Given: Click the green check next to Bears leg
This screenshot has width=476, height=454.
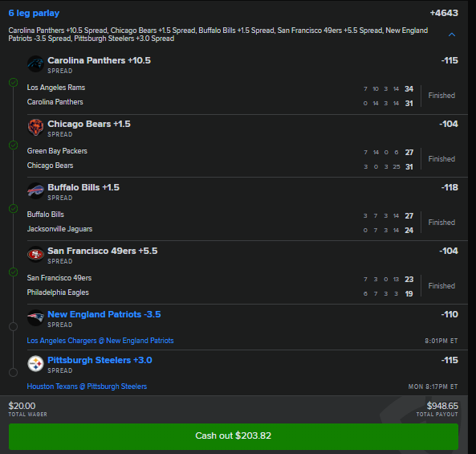Looking at the screenshot, I should (x=14, y=145).
